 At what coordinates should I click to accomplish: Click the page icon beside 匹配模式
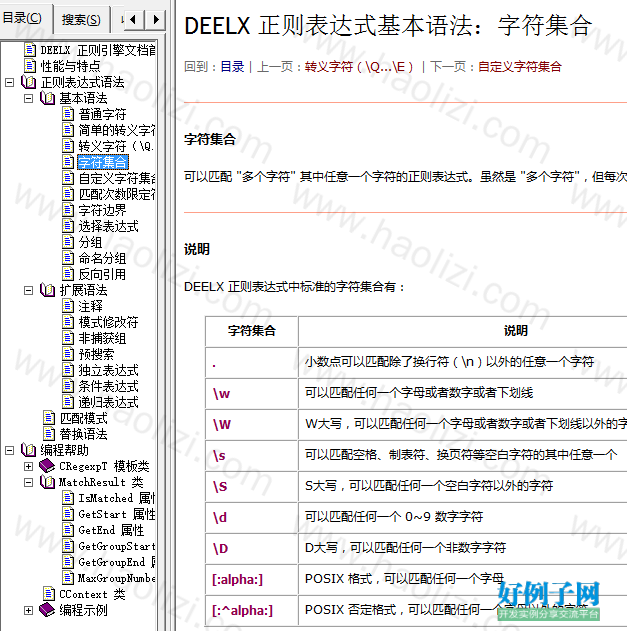[x=49, y=418]
